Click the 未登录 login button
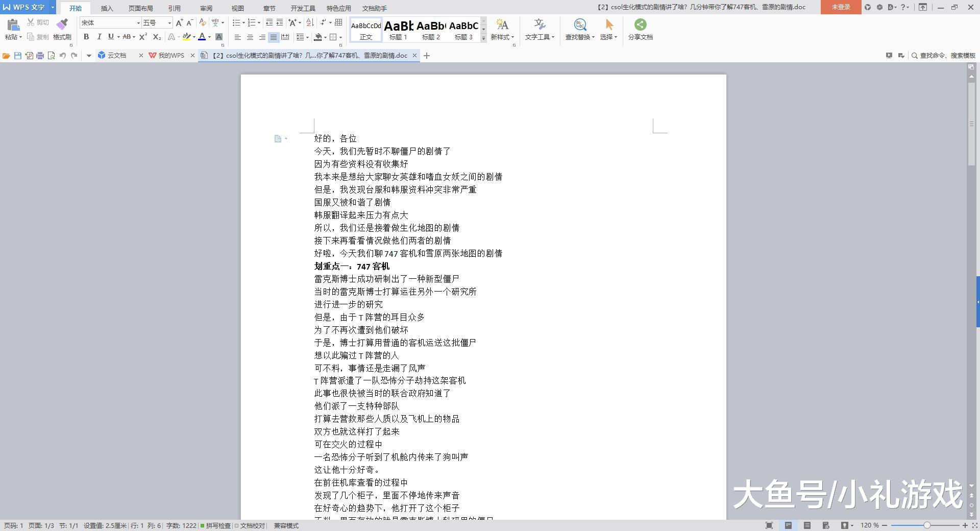Image resolution: width=980 pixels, height=531 pixels. click(841, 7)
